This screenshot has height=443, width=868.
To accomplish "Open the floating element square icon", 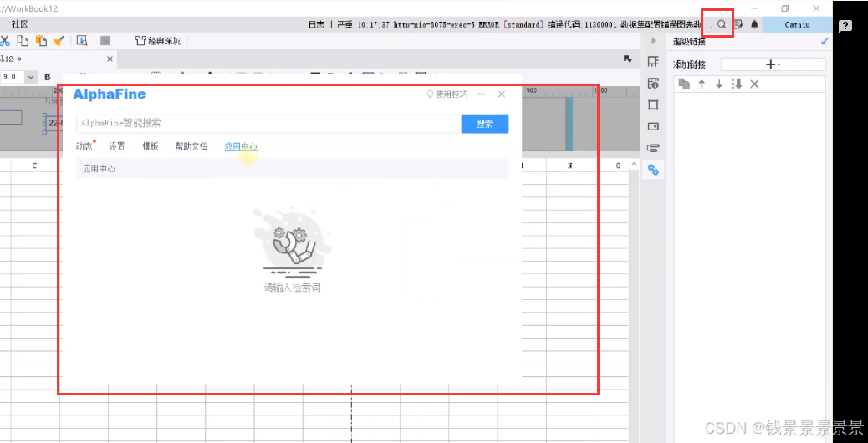I will 653,105.
